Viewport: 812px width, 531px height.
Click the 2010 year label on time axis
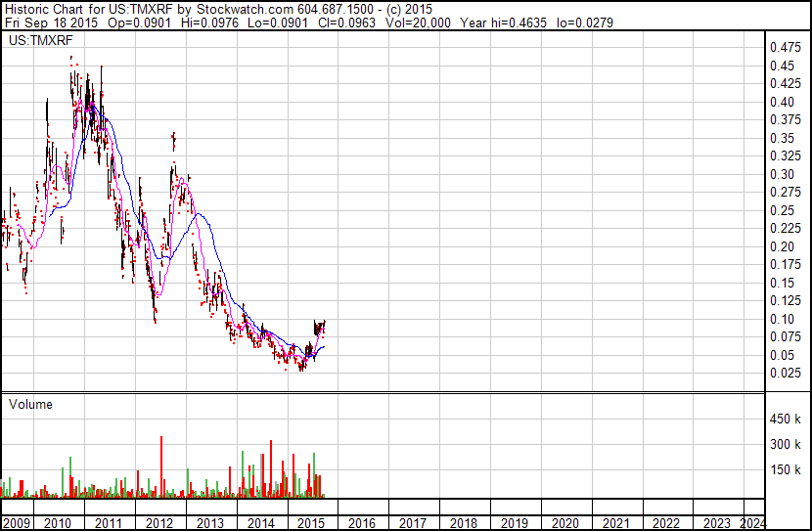tap(58, 523)
